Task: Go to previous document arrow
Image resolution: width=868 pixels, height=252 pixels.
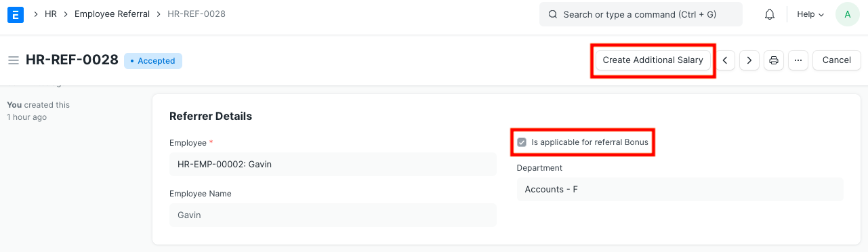Action: (x=725, y=60)
